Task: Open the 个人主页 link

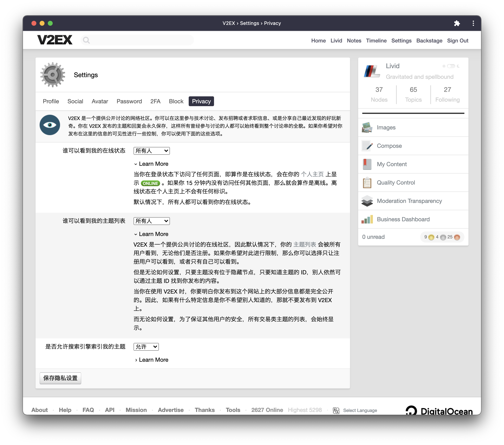Action: [312, 174]
